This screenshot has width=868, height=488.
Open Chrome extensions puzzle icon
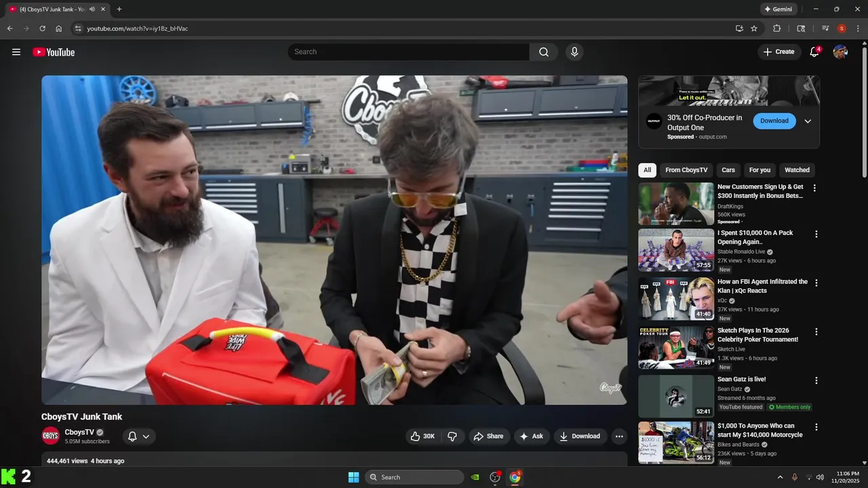tap(777, 28)
